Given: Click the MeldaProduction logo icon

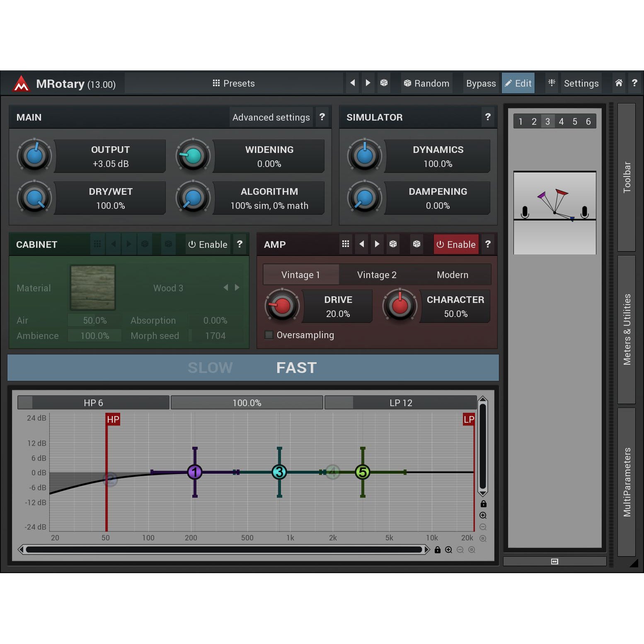Looking at the screenshot, I should 21,84.
